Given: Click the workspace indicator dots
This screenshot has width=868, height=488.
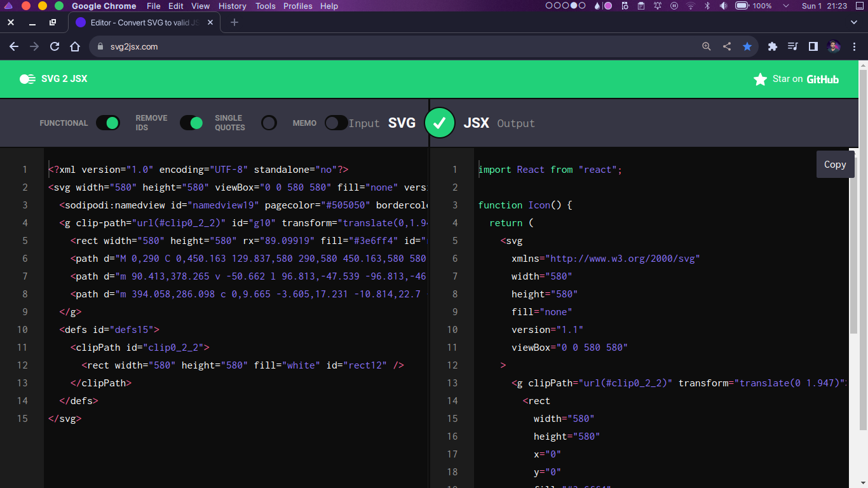Looking at the screenshot, I should (566, 6).
